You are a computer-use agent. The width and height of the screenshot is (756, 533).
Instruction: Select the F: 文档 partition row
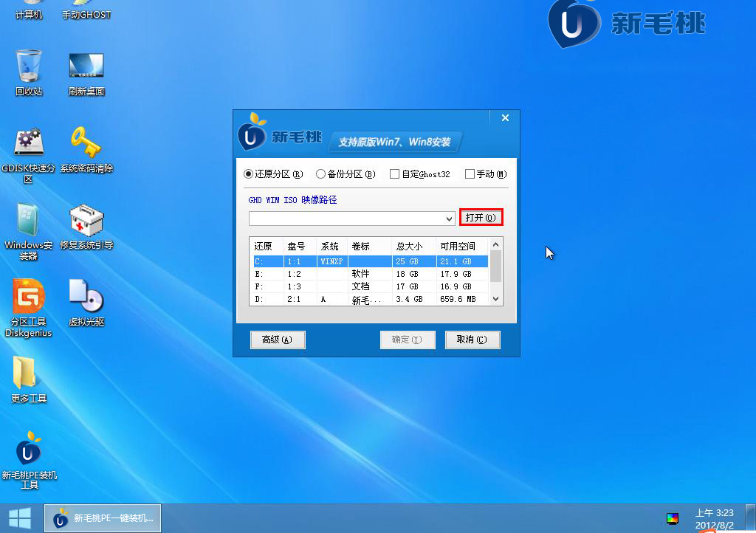click(371, 286)
